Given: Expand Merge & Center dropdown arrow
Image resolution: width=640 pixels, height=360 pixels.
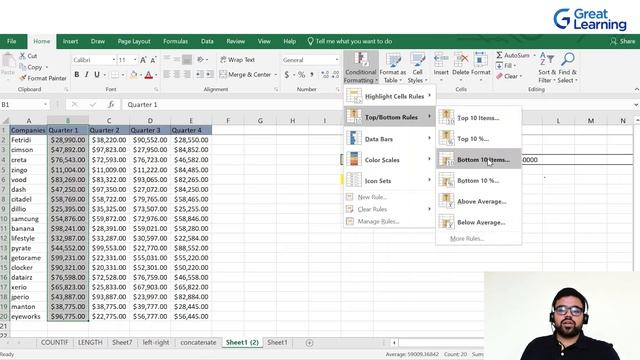Looking at the screenshot, I should point(276,75).
